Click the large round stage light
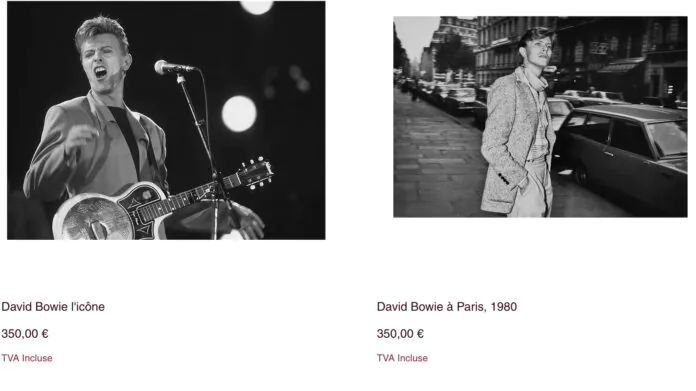696x391 pixels. (x=239, y=114)
